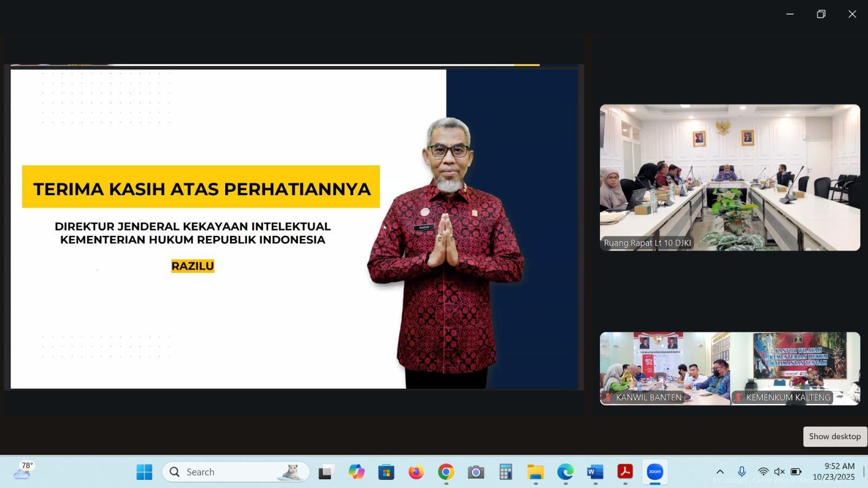Open Microsoft Word from the taskbar
Image resolution: width=868 pixels, height=488 pixels.
(x=595, y=472)
